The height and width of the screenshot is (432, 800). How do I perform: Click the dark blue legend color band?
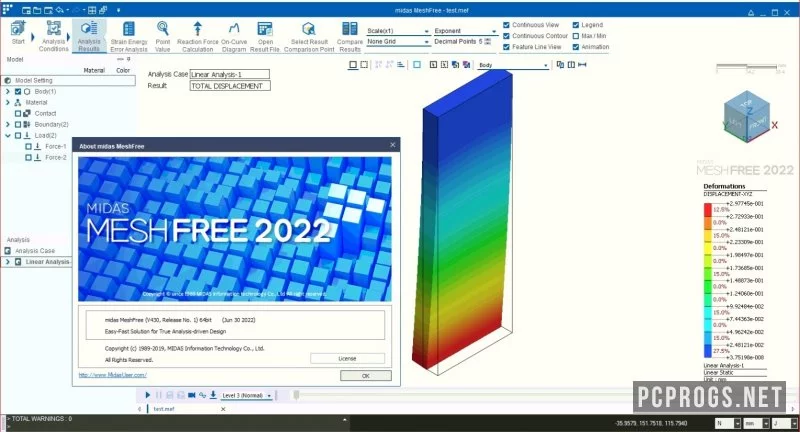point(708,351)
